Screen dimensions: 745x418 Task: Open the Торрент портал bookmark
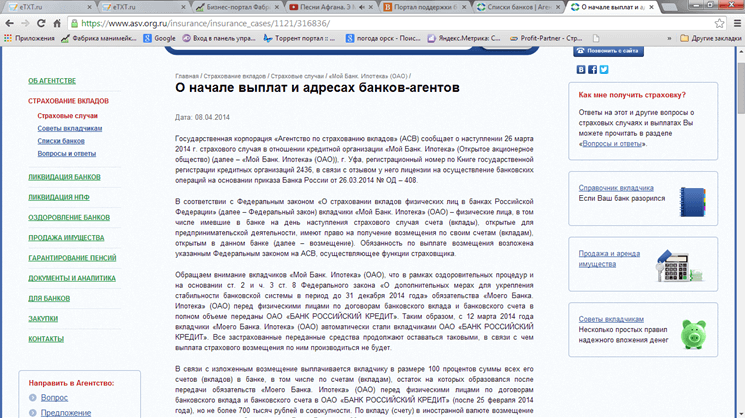pos(299,38)
